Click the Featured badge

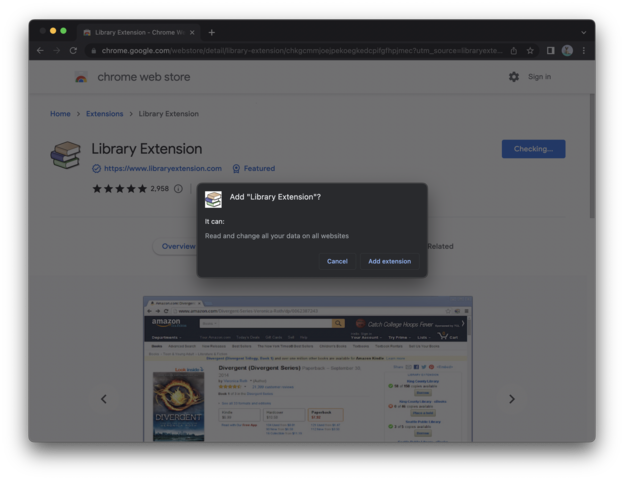click(x=254, y=168)
